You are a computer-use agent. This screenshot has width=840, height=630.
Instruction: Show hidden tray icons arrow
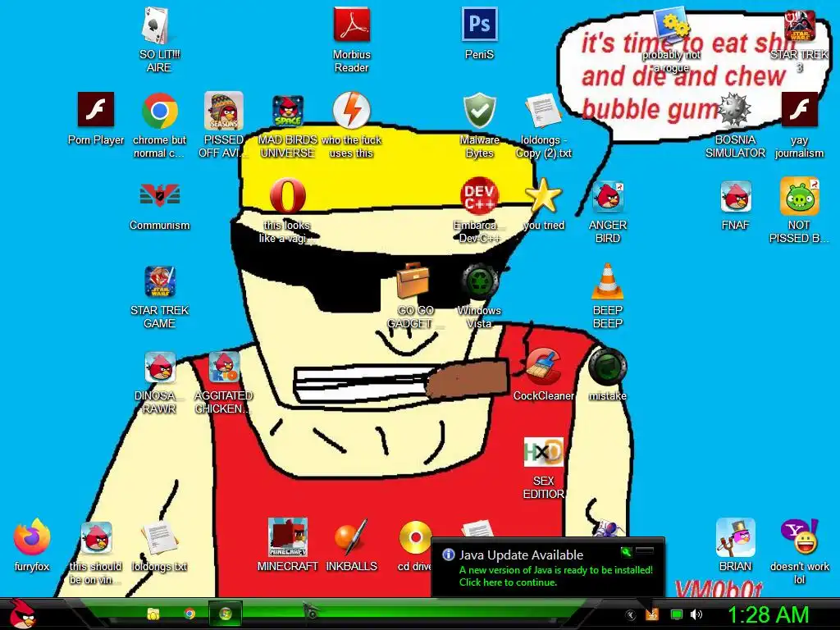(x=631, y=614)
